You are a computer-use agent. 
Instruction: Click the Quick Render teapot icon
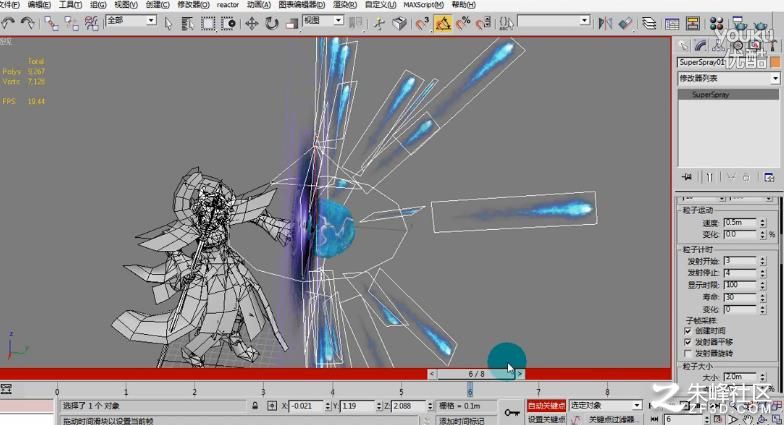[x=760, y=23]
